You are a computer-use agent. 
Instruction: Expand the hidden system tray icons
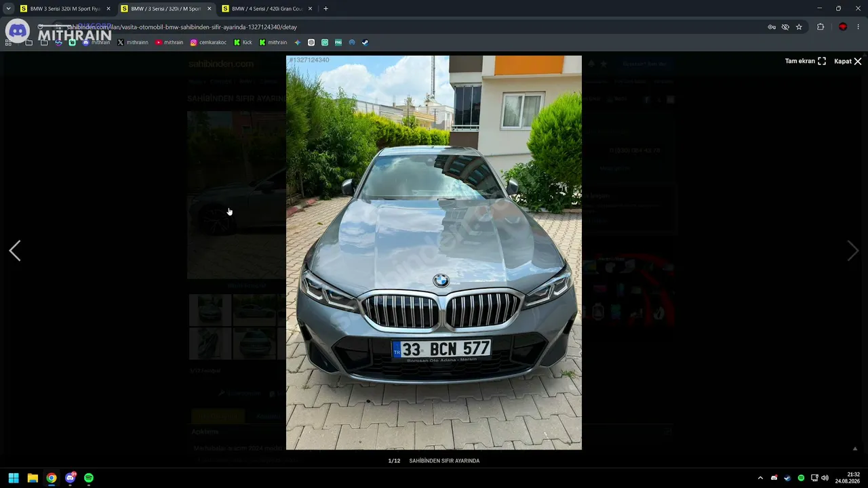pyautogui.click(x=760, y=478)
